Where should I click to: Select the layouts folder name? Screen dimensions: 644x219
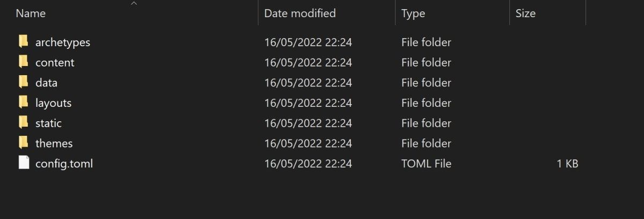click(x=53, y=103)
